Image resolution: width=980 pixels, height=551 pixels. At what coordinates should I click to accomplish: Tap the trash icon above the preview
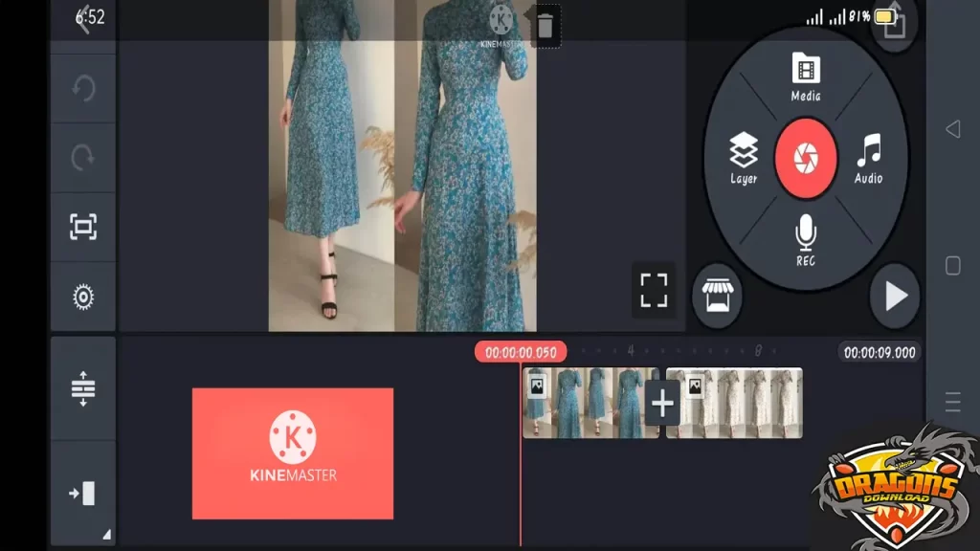tap(546, 26)
